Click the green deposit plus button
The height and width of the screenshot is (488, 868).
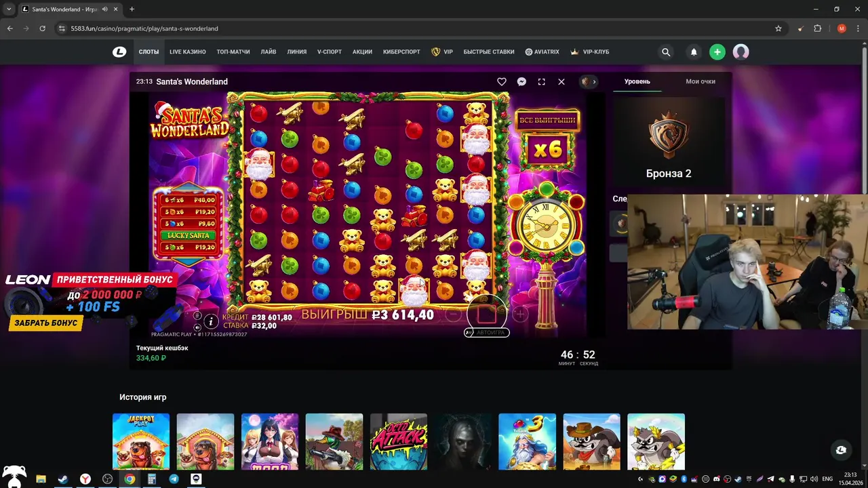717,52
